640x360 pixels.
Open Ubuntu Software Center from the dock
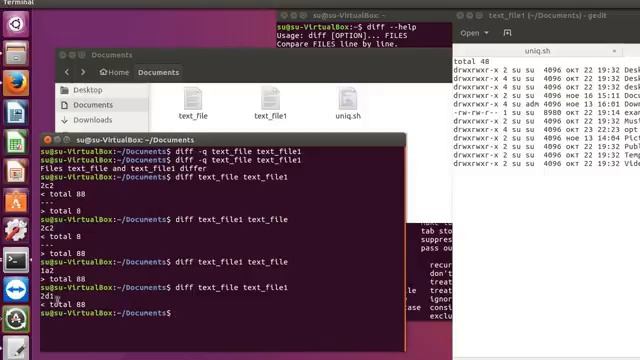coord(16,201)
